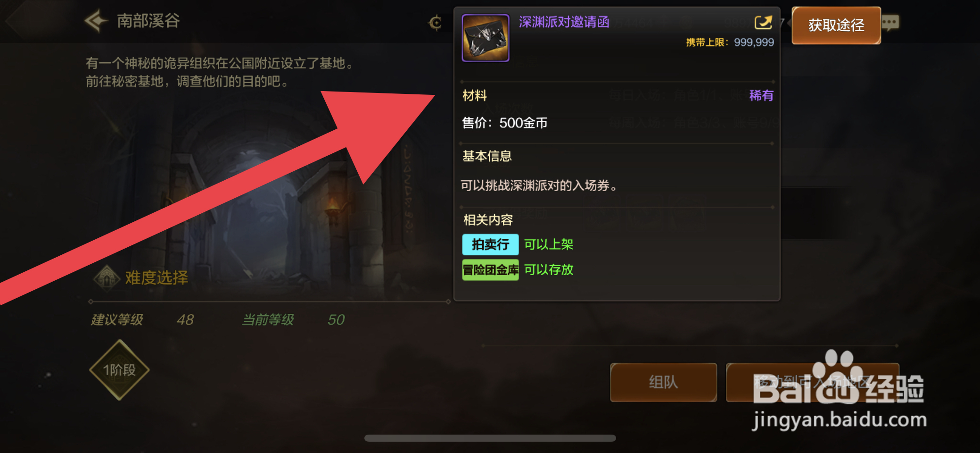Viewport: 980px width, 453px height.
Task: Tap the 南部溪谷 dungeon title
Action: pos(148,21)
